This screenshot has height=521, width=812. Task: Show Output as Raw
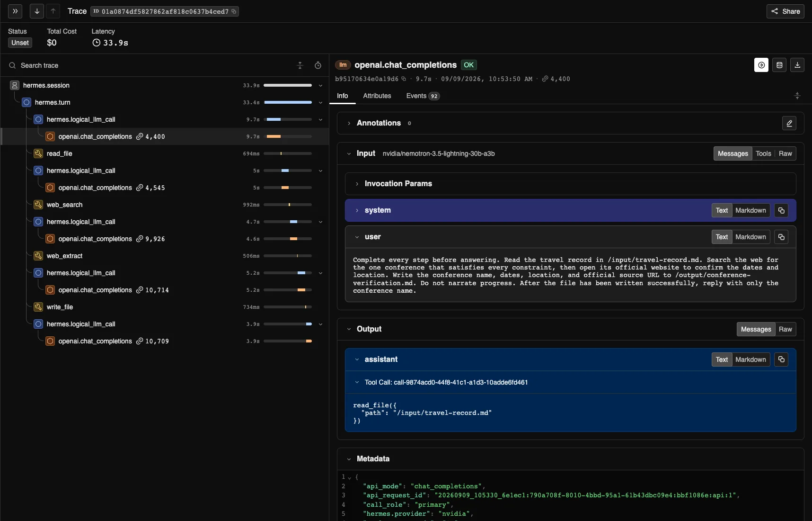point(786,329)
